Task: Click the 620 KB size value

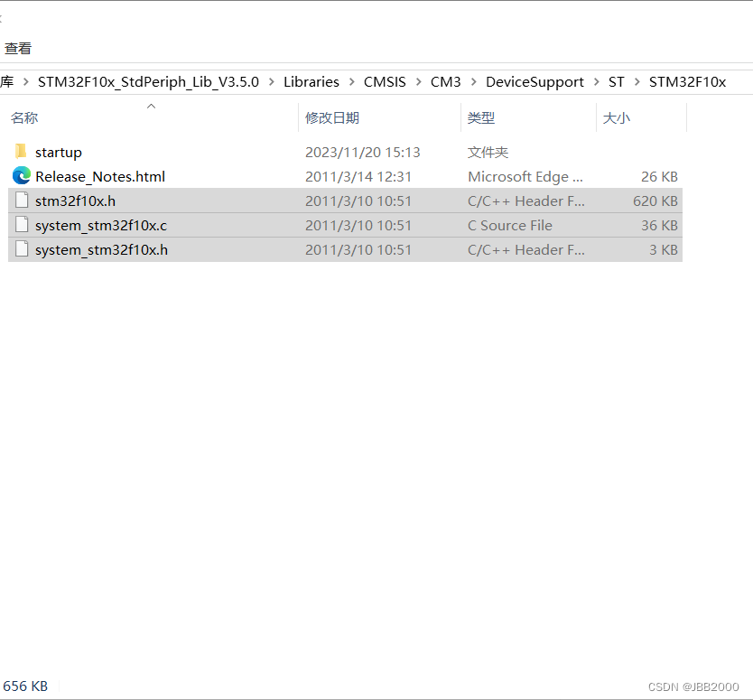Action: [x=655, y=201]
